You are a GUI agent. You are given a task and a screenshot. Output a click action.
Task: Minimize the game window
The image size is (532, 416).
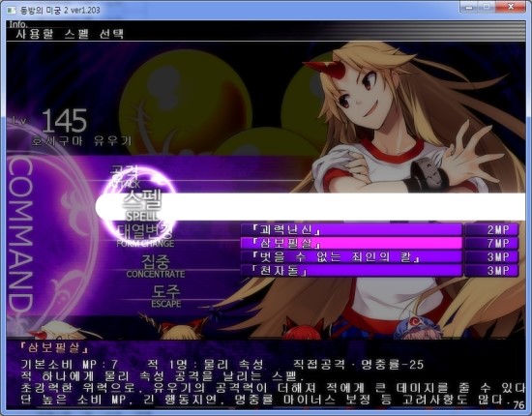[469, 7]
